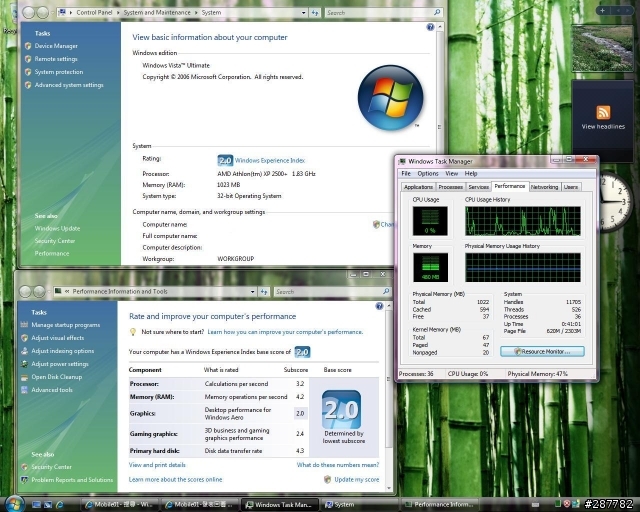Switch to the Applications tab
This screenshot has width=640, height=512.
(x=418, y=187)
